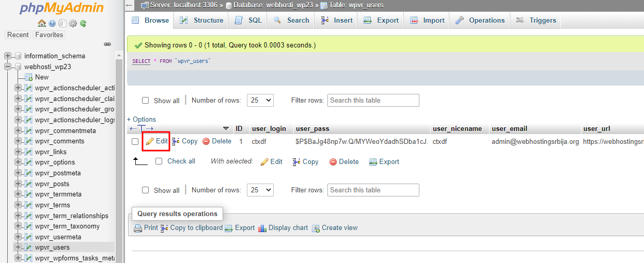
Task: Toggle the upper Show all checkbox
Action: 146,101
